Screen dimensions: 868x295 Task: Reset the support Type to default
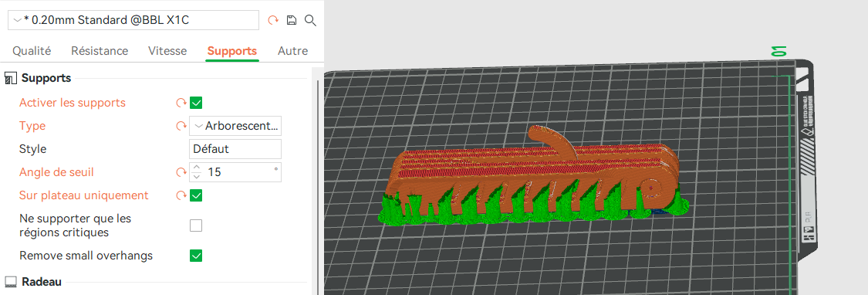click(x=181, y=127)
